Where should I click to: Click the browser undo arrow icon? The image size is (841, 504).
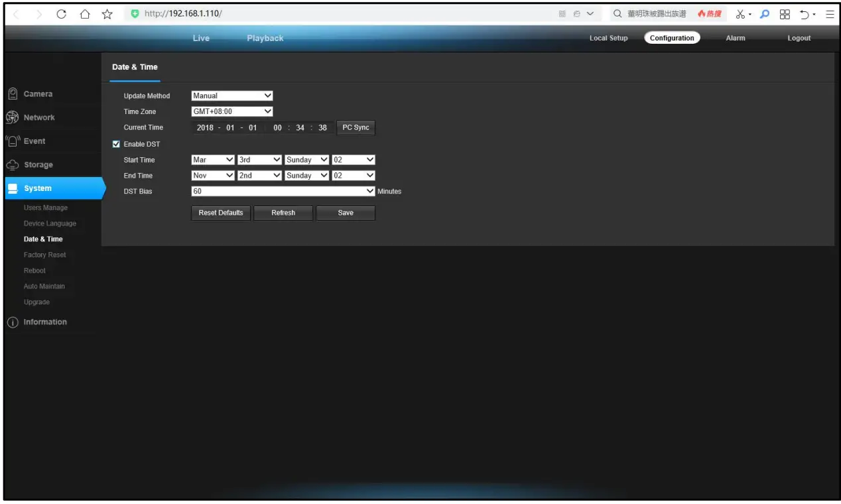coord(806,14)
